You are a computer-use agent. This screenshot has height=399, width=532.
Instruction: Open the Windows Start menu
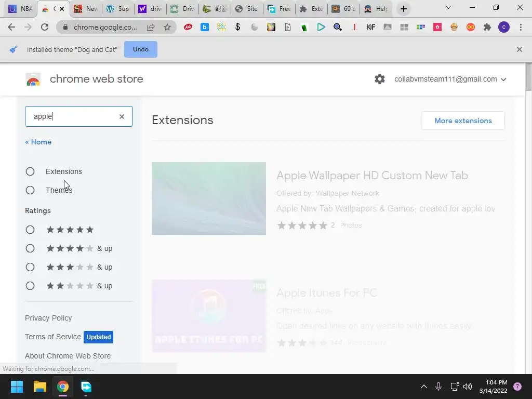pyautogui.click(x=17, y=387)
